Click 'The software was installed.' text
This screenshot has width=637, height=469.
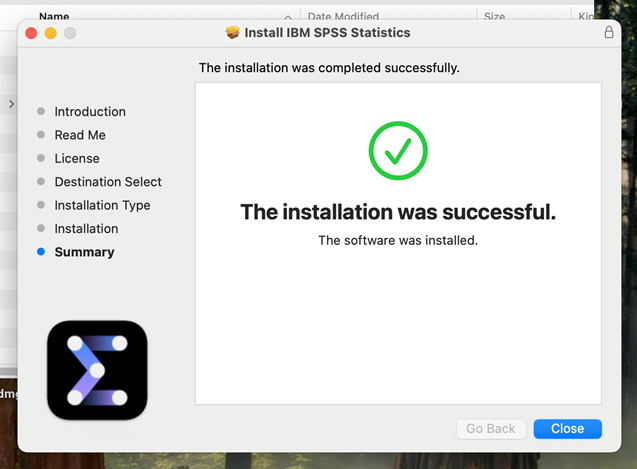pyautogui.click(x=398, y=240)
